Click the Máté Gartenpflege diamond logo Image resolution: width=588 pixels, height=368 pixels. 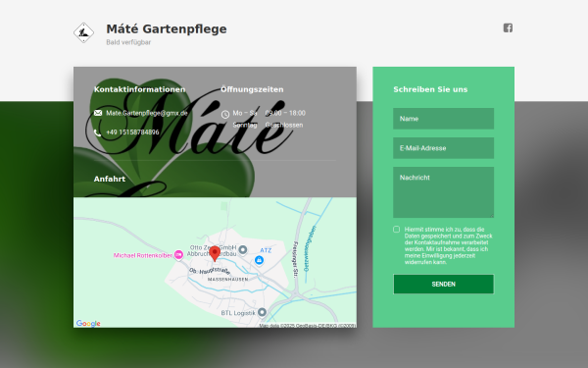coord(83,32)
